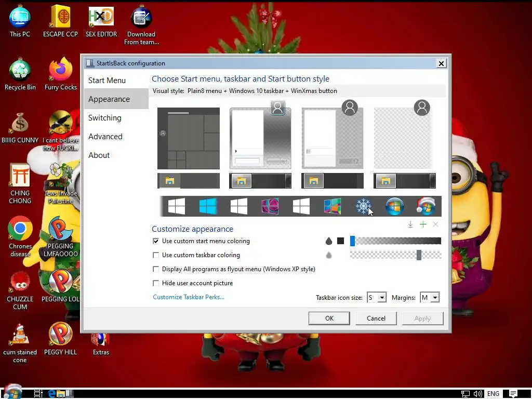Click the OK button
This screenshot has width=532, height=399.
pyautogui.click(x=329, y=318)
